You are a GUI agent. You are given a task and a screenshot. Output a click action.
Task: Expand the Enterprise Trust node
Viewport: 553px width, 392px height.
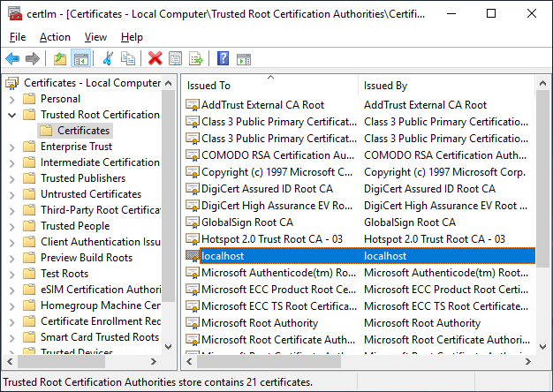(12, 147)
